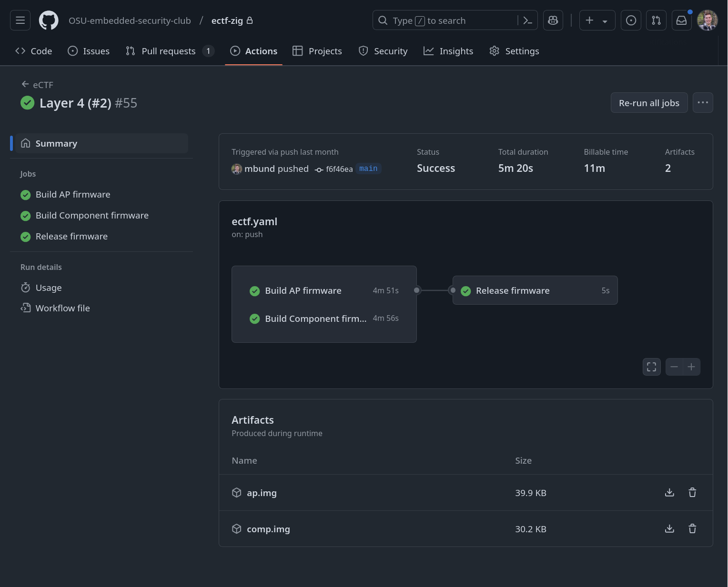The width and height of the screenshot is (728, 587).
Task: Open Copilot chat icon
Action: point(553,20)
